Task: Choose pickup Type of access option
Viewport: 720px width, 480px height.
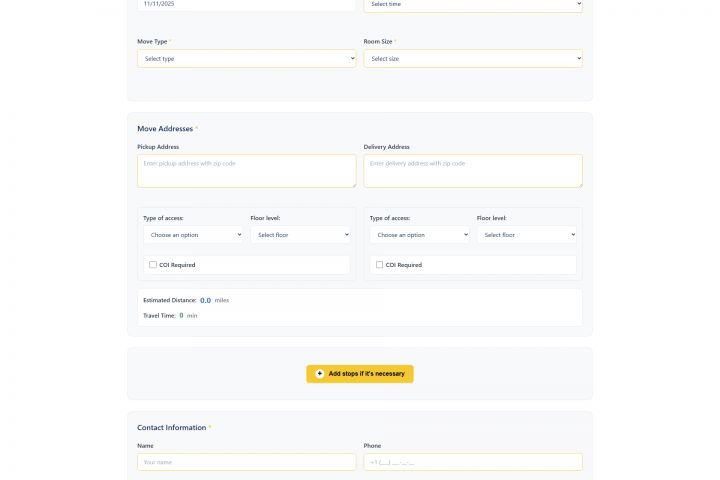Action: click(193, 235)
